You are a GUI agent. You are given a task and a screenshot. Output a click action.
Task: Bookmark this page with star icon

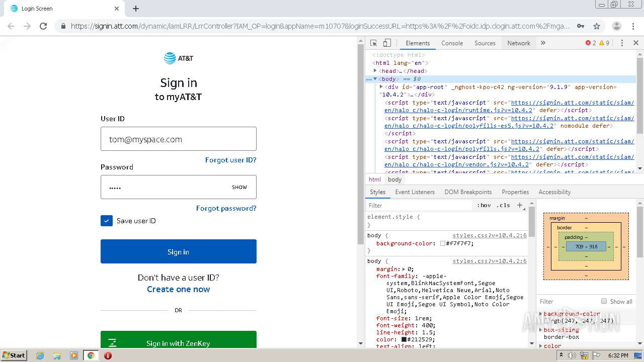point(597,26)
